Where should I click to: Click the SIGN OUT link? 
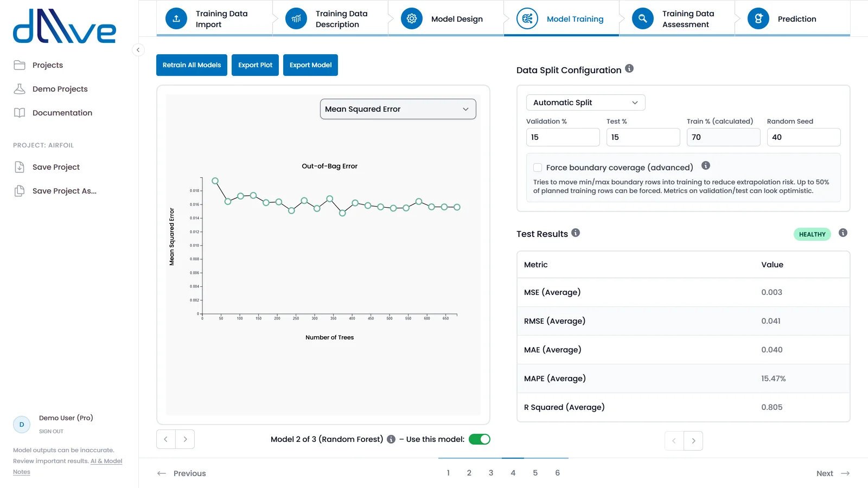click(x=51, y=432)
